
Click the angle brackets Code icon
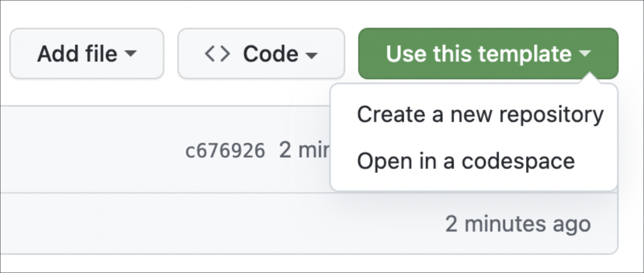(217, 54)
